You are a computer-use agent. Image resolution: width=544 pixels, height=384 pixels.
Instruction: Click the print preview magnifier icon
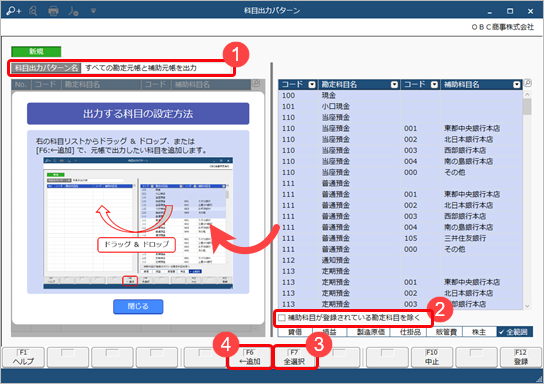coord(33,11)
